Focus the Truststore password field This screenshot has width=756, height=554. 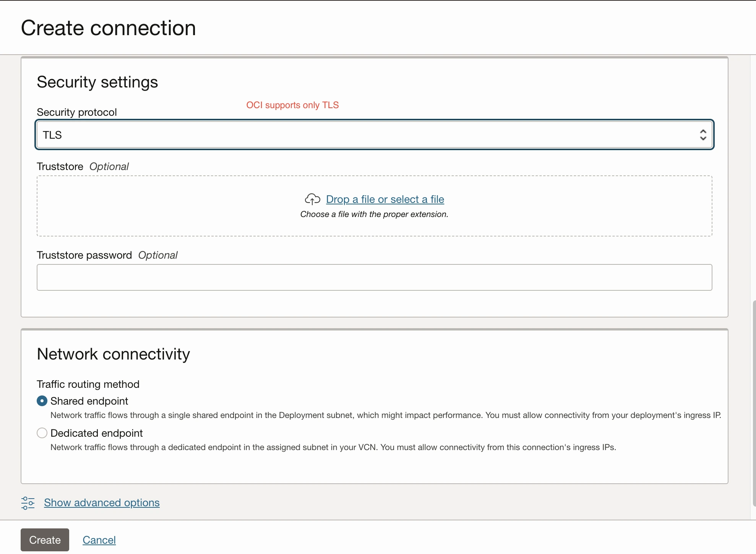(374, 277)
